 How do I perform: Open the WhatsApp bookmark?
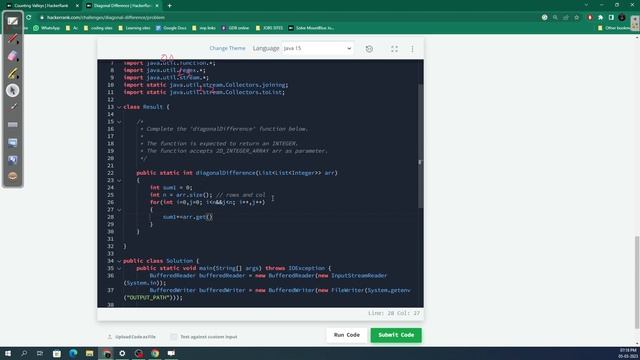tap(47, 28)
